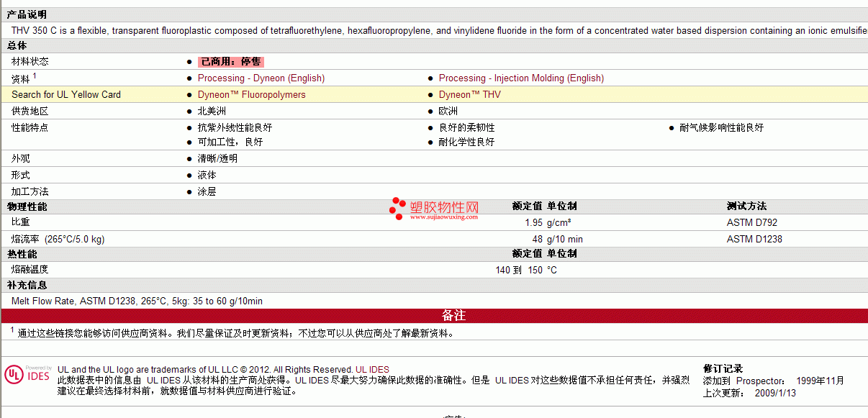Select the 供货地区 row label

click(x=30, y=111)
